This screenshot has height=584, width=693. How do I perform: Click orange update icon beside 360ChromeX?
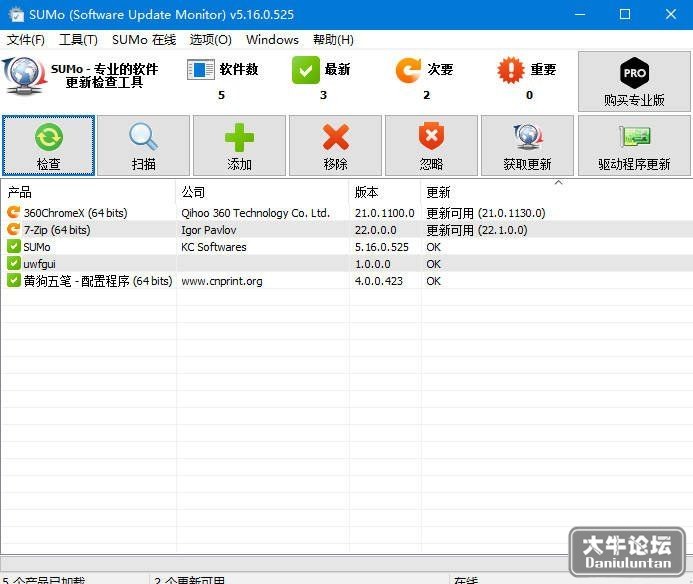click(x=13, y=213)
